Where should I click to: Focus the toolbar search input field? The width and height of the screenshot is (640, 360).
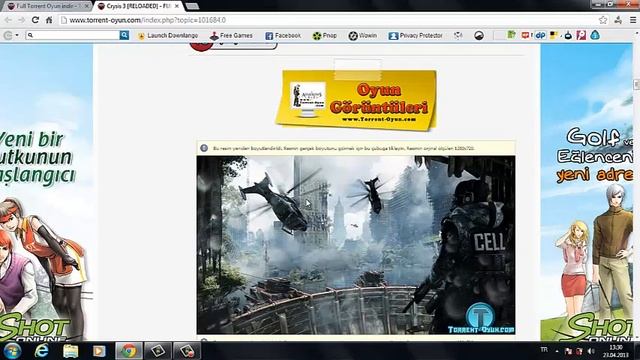(x=73, y=36)
